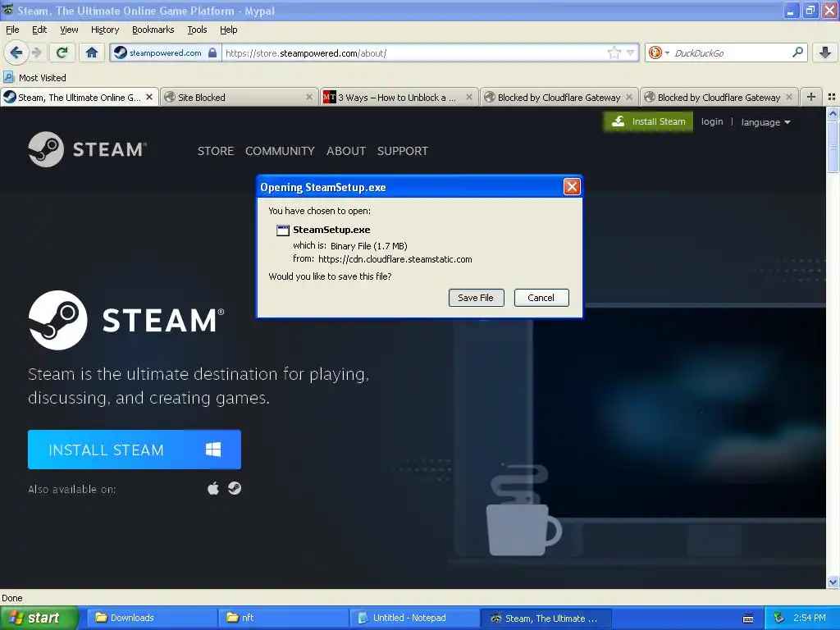
Task: Click the blue INSTALL STEAM button
Action: [x=134, y=450]
